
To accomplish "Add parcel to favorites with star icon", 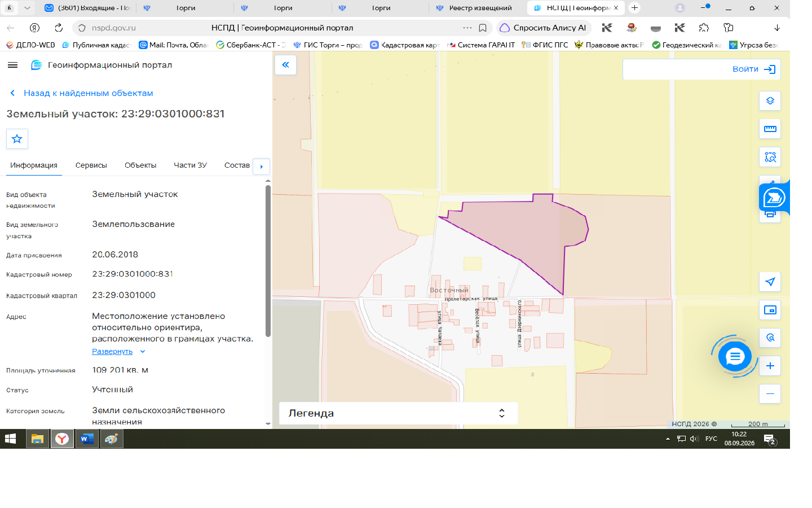I will pyautogui.click(x=17, y=139).
